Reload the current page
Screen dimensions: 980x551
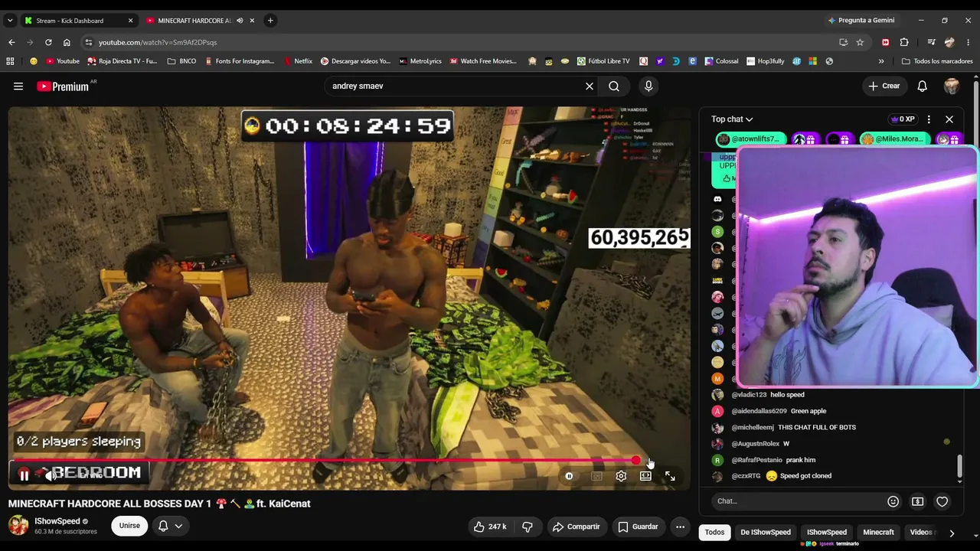point(48,43)
